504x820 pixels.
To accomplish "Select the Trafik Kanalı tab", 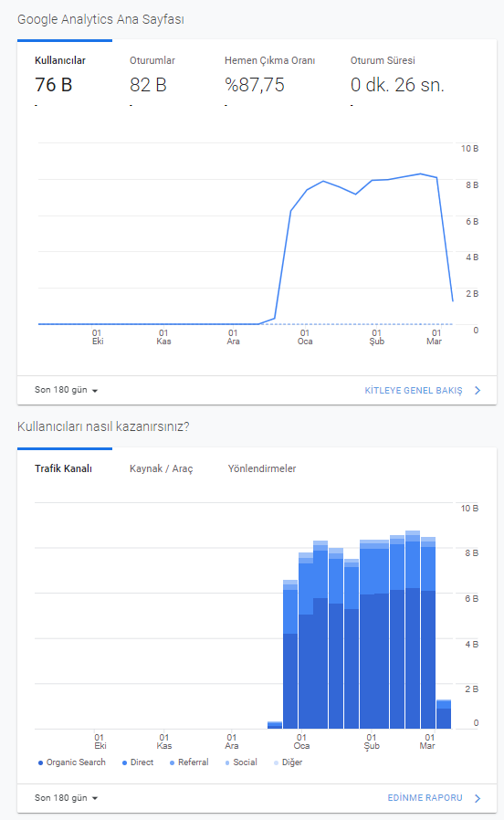I will pos(63,468).
